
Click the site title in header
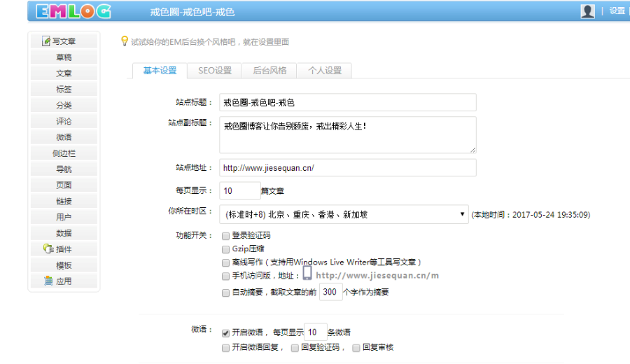192,12
